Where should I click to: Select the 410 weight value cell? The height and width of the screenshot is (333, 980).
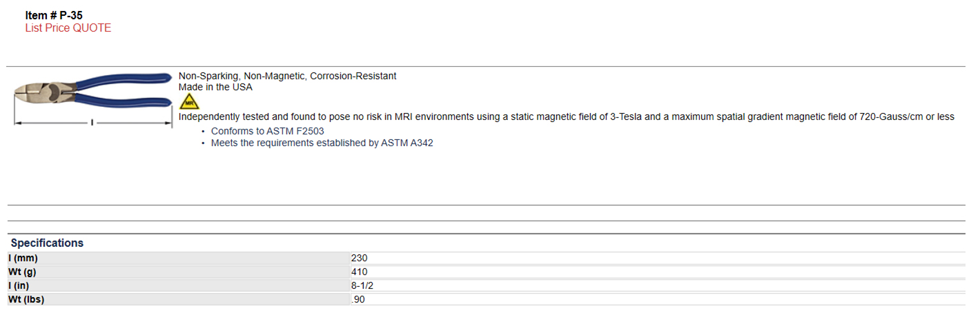658,272
